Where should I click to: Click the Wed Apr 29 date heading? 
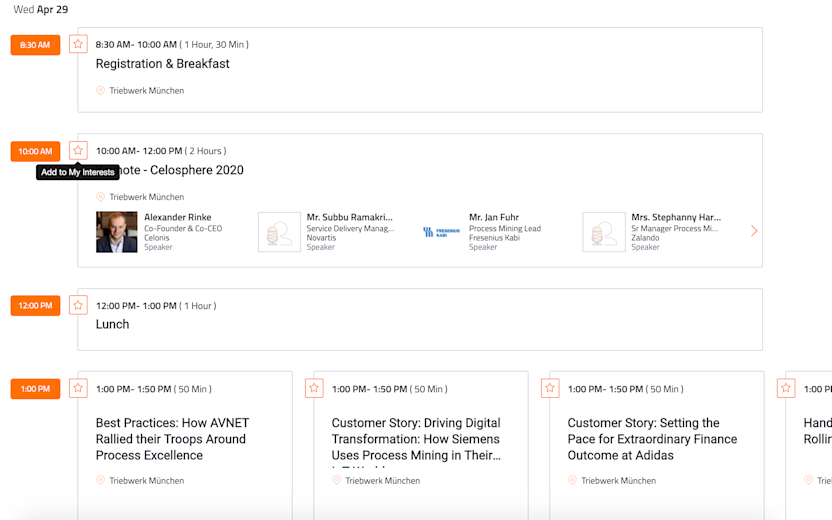[41, 10]
